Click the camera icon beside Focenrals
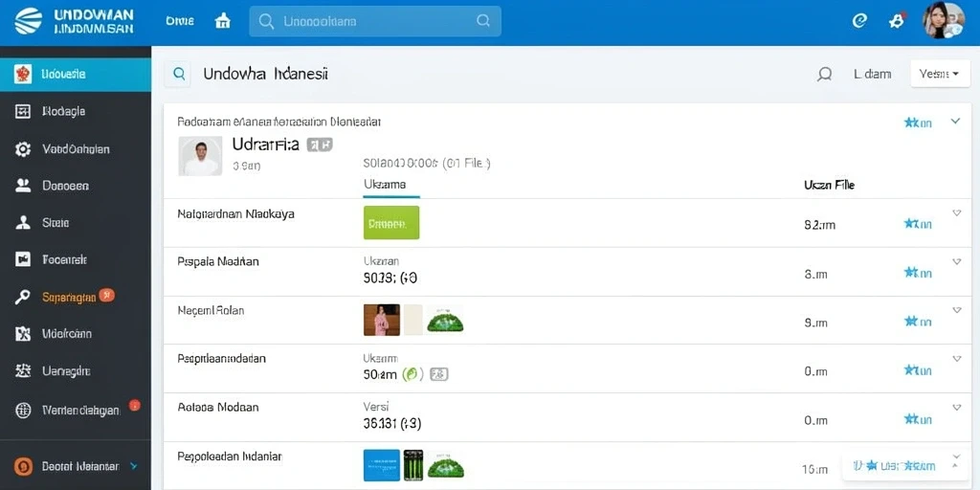 pyautogui.click(x=23, y=259)
